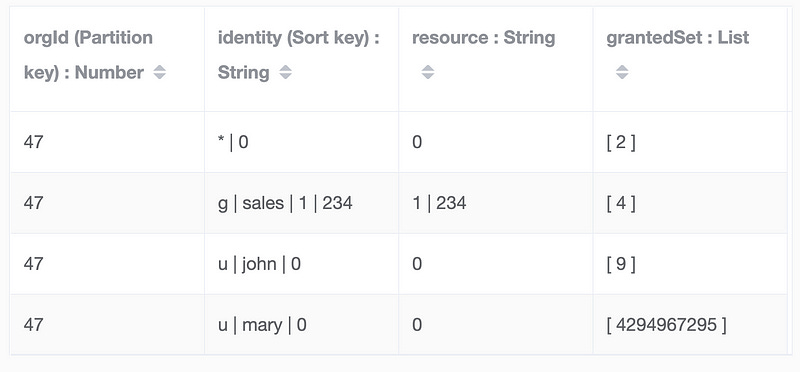Click the grantedSet value [ 4294967295 ]
This screenshot has height=372, width=800.
(666, 325)
